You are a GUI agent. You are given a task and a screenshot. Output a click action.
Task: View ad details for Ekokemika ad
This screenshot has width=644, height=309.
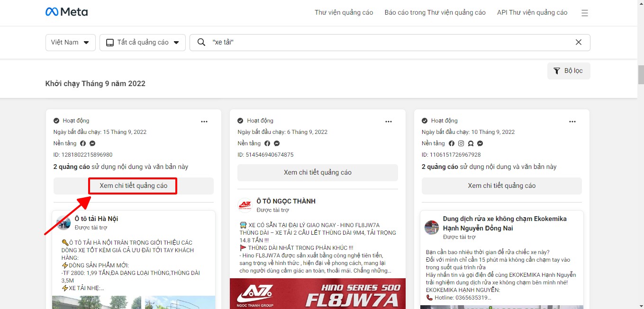coord(502,186)
